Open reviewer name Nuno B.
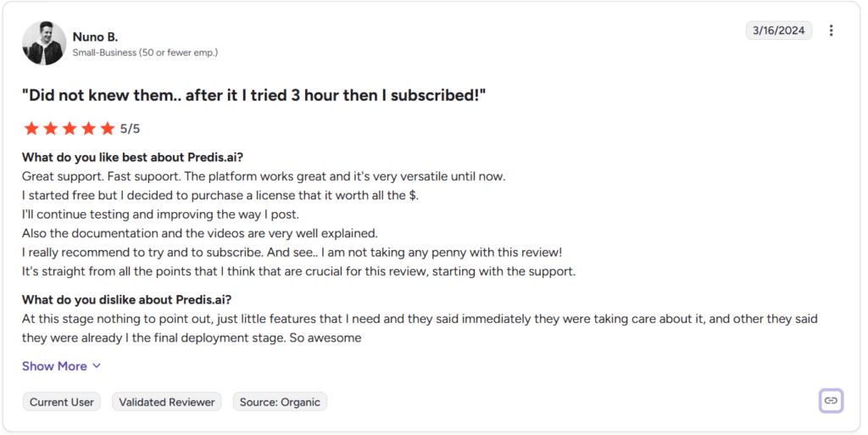 point(95,37)
